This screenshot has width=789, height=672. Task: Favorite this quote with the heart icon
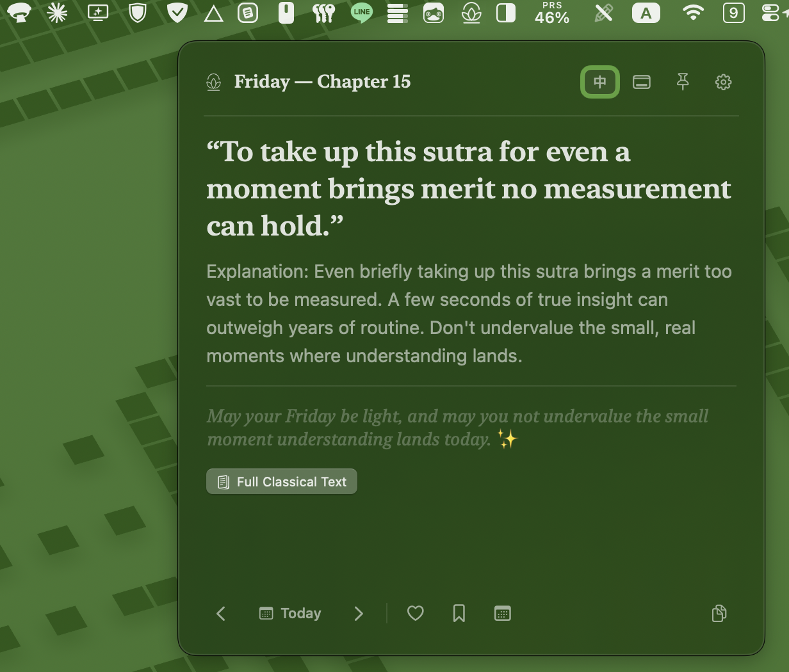click(x=416, y=613)
